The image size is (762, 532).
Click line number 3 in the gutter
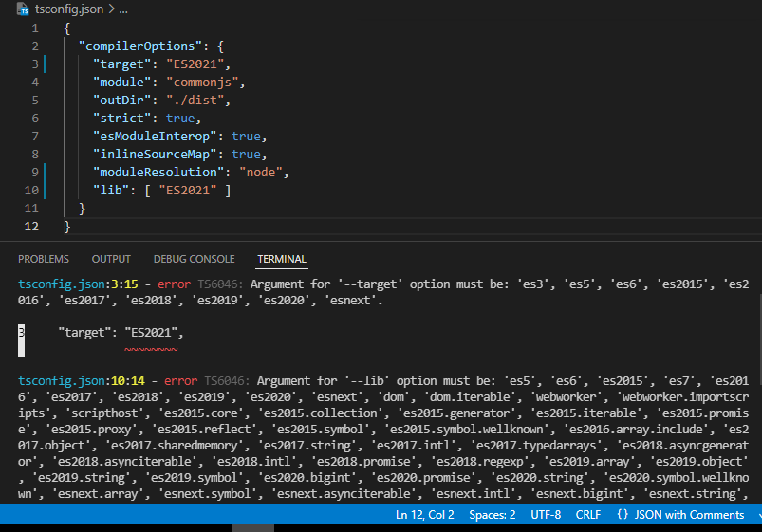point(35,64)
